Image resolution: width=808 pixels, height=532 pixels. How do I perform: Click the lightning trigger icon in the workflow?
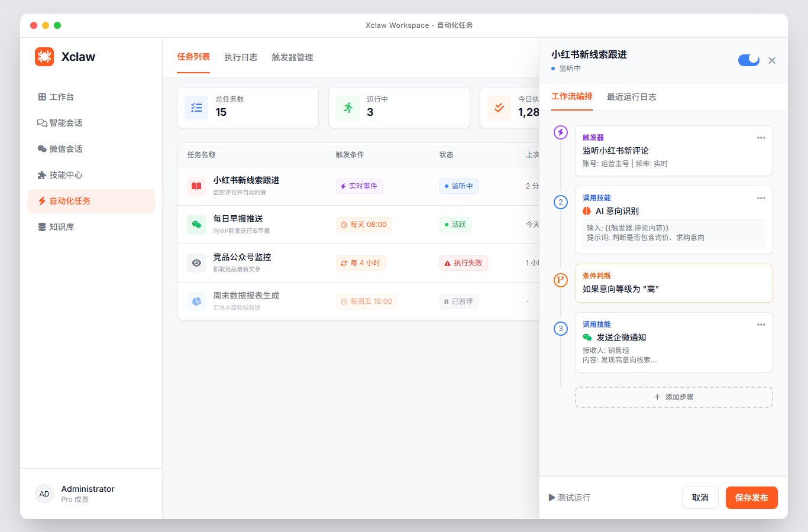click(560, 133)
